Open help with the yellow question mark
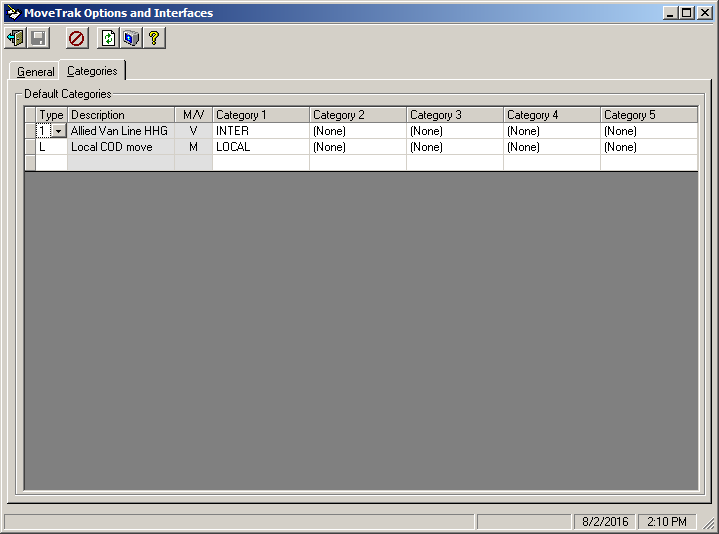 pos(154,38)
